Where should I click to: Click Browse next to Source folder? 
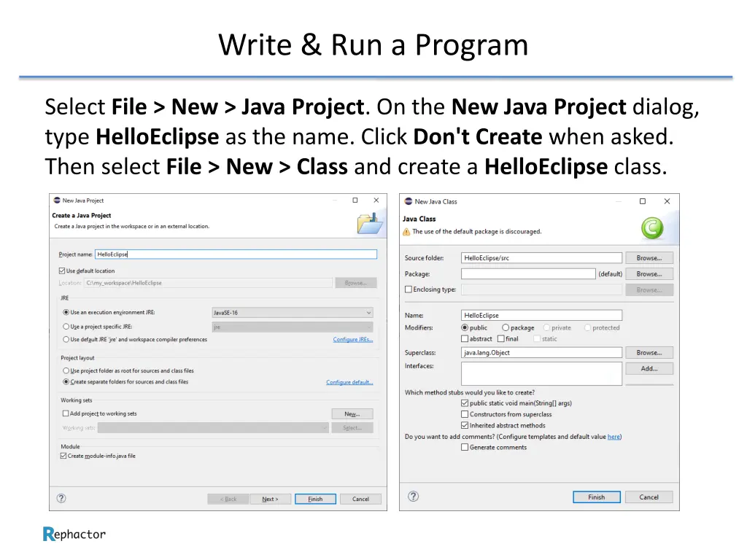pos(649,258)
